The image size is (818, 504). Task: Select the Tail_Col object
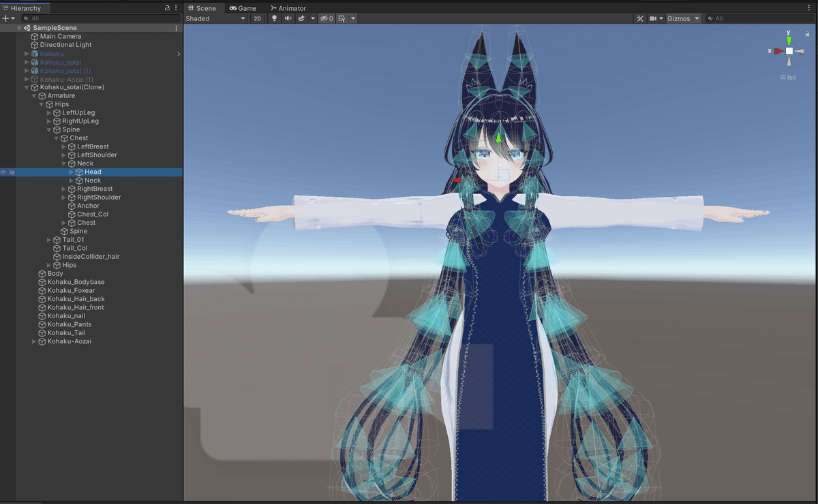pos(75,249)
